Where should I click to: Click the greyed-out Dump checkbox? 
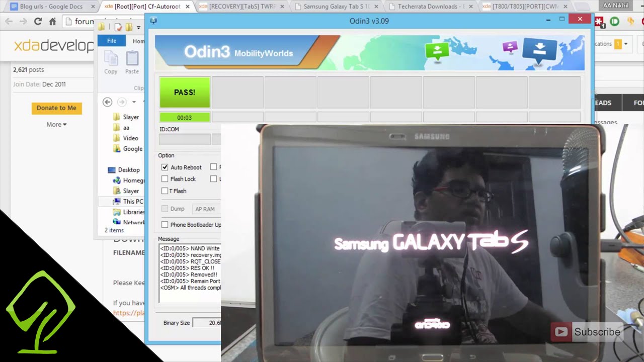tap(165, 209)
